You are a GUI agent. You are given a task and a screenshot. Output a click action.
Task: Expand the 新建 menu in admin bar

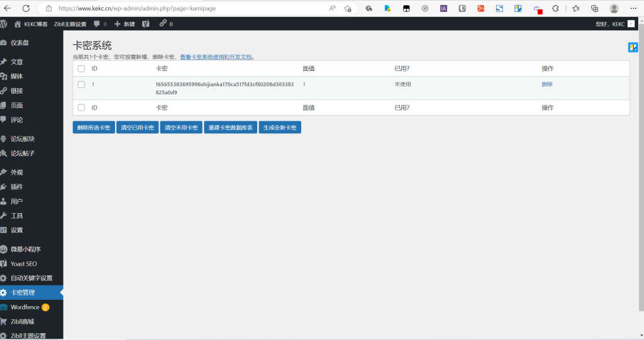pos(125,24)
